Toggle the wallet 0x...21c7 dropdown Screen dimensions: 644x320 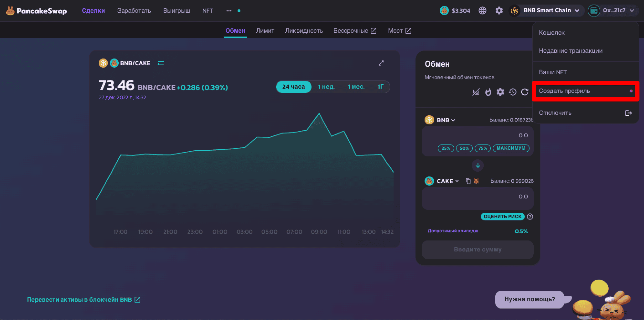tap(613, 11)
